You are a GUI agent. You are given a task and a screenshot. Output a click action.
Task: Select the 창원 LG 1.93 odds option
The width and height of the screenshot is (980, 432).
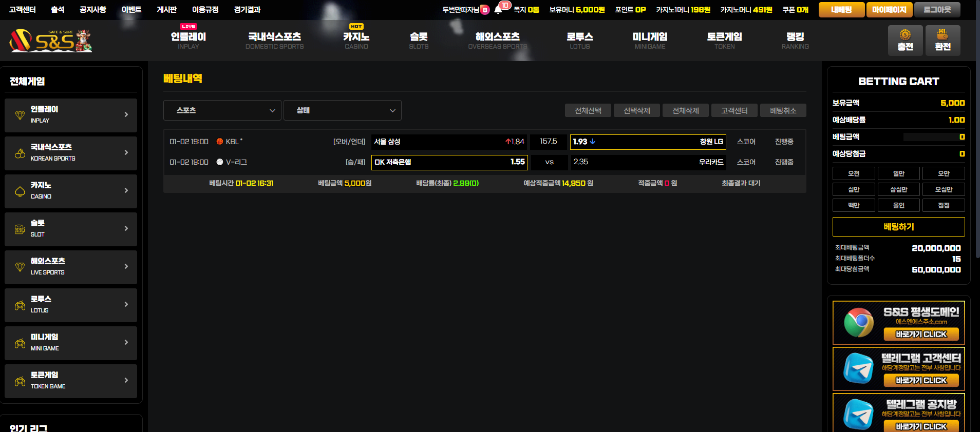click(648, 142)
